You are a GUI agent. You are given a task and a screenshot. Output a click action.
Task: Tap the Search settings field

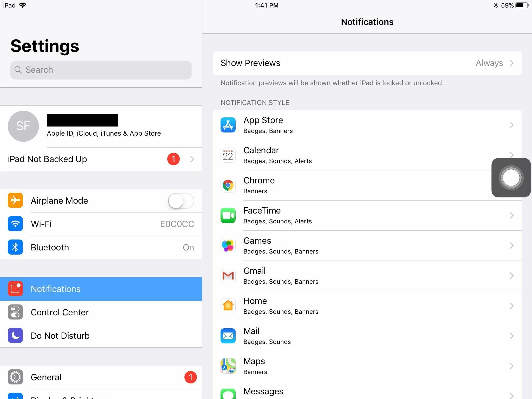click(101, 70)
